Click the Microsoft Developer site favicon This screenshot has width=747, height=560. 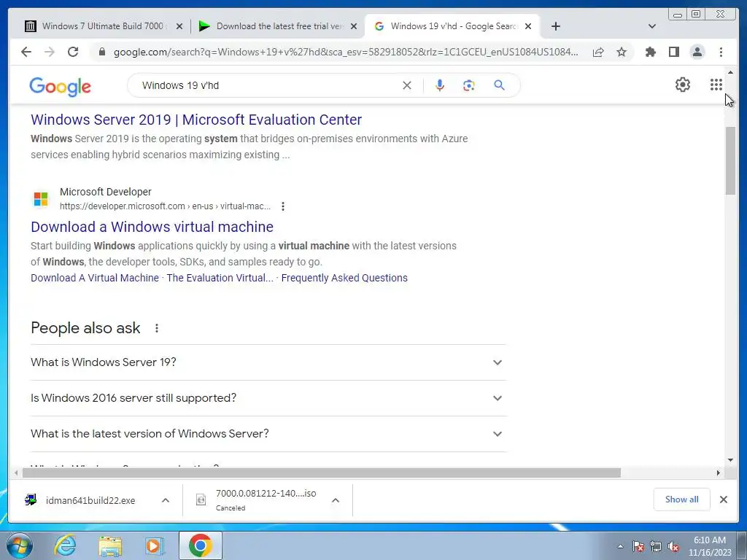[x=41, y=198]
